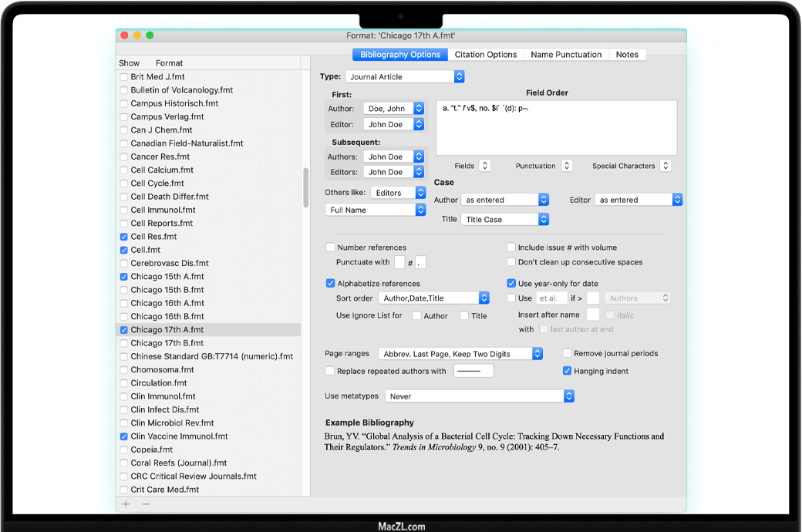Open the Type dropdown showing Journal Article
The image size is (802, 532).
[404, 77]
